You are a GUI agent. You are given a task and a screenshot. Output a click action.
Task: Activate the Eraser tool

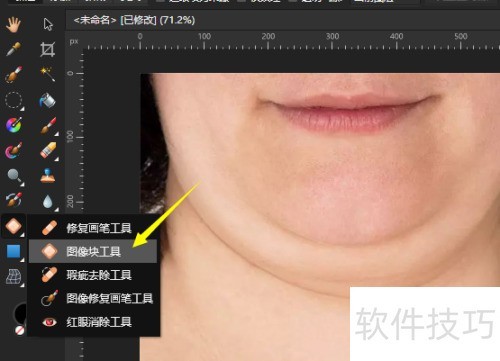(x=48, y=151)
